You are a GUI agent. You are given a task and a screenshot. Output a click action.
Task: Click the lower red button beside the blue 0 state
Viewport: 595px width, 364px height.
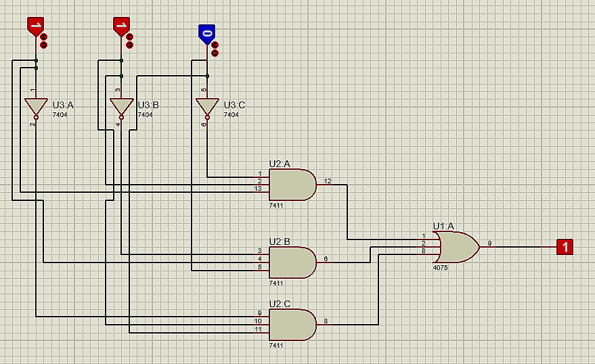tap(215, 53)
